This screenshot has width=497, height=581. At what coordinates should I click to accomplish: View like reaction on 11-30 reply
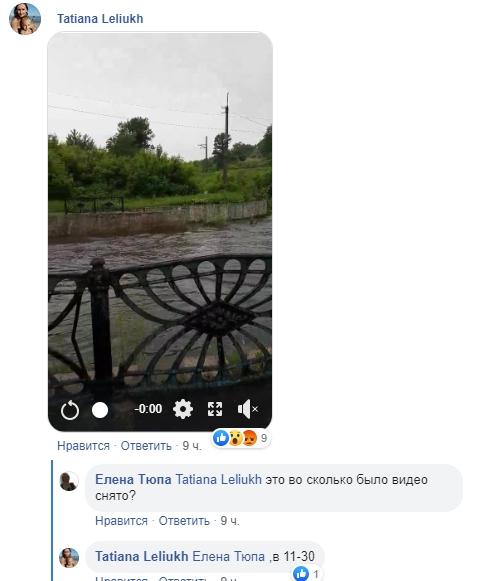(x=306, y=574)
